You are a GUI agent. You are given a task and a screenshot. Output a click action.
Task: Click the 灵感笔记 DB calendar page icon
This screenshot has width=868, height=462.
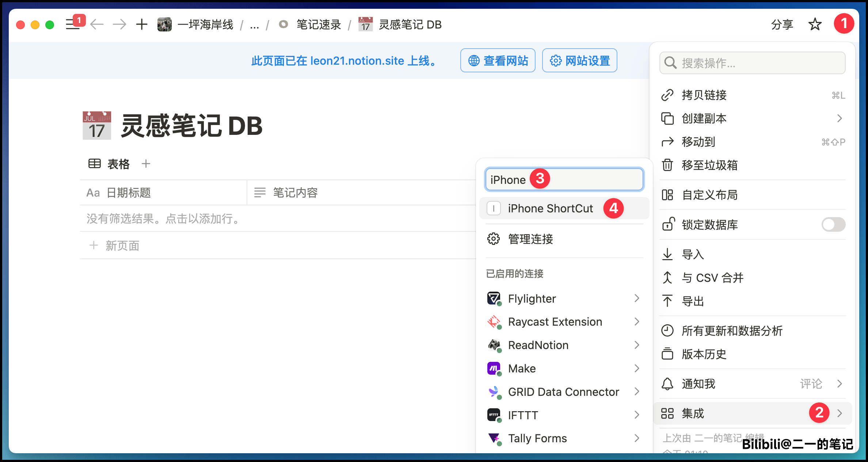coord(97,125)
